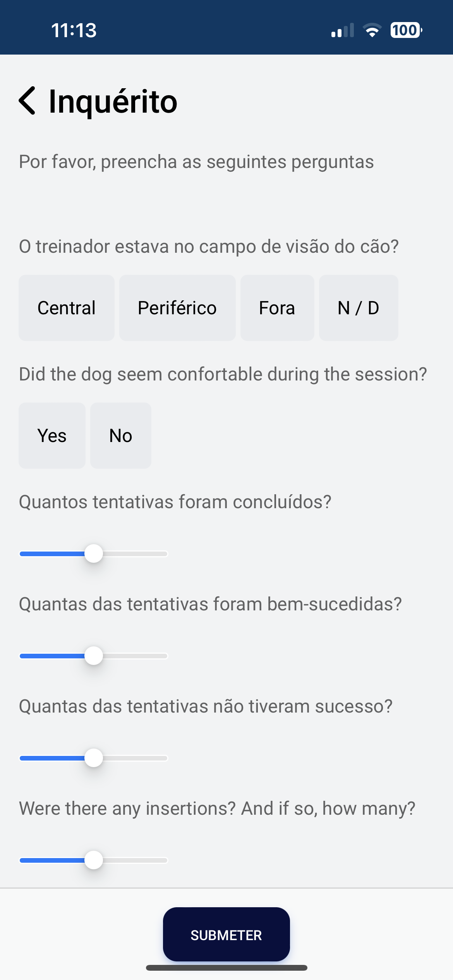Click the bem-sucedidas slider handle

pyautogui.click(x=94, y=656)
